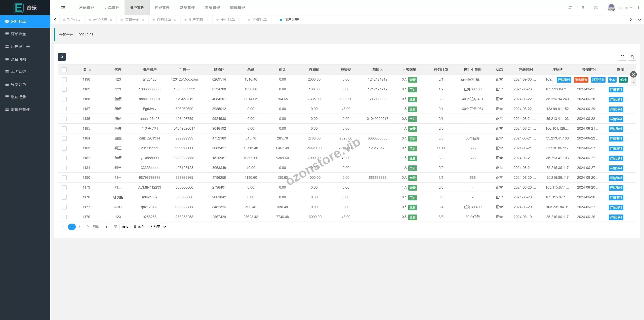
Task: Open the 代理管理 top menu
Action: point(162,8)
